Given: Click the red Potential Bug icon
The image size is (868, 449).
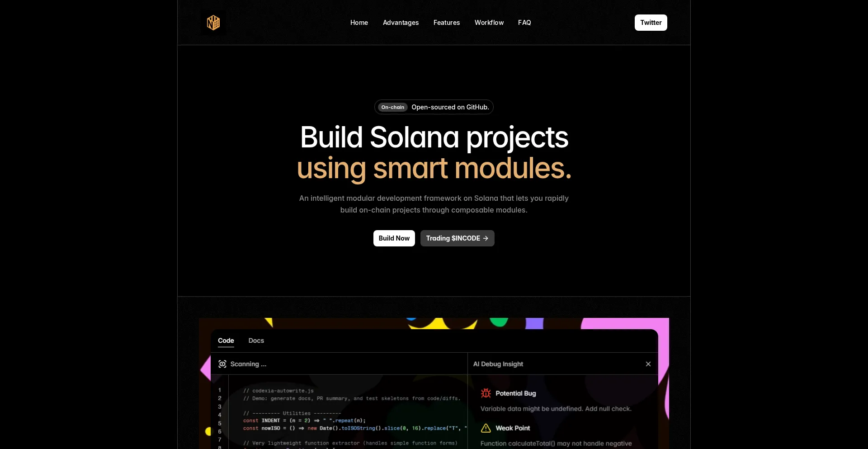Looking at the screenshot, I should tap(486, 393).
